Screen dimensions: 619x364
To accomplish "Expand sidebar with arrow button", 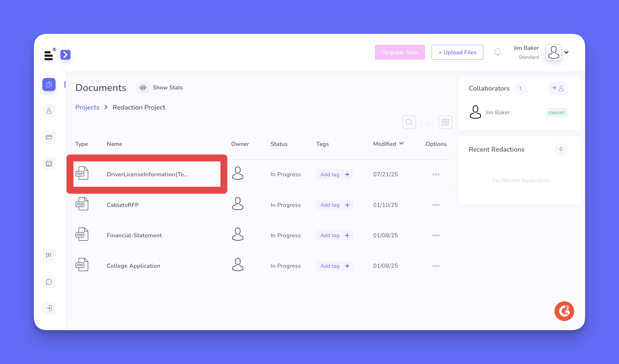I will [65, 55].
